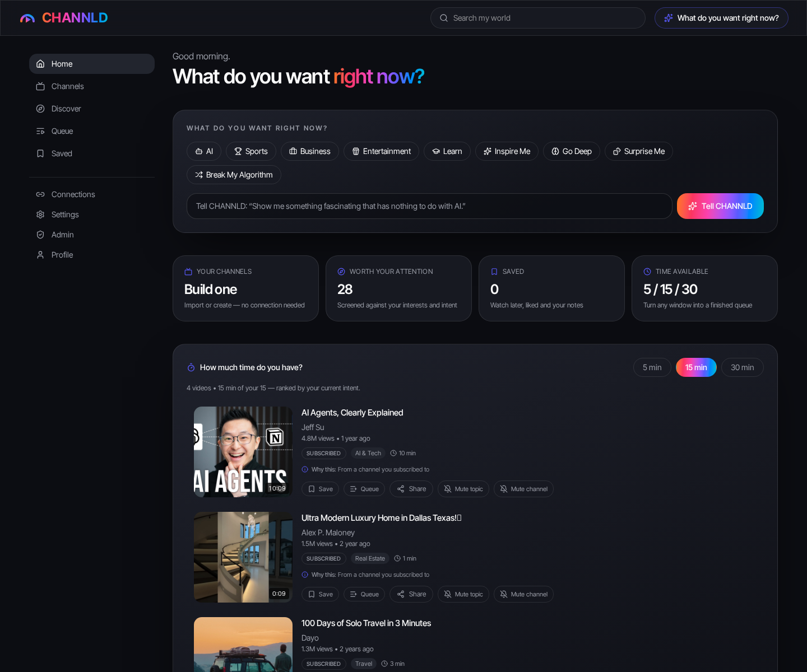Open the Your Channels 'Build one' card
Image resolution: width=807 pixels, height=672 pixels.
[245, 288]
